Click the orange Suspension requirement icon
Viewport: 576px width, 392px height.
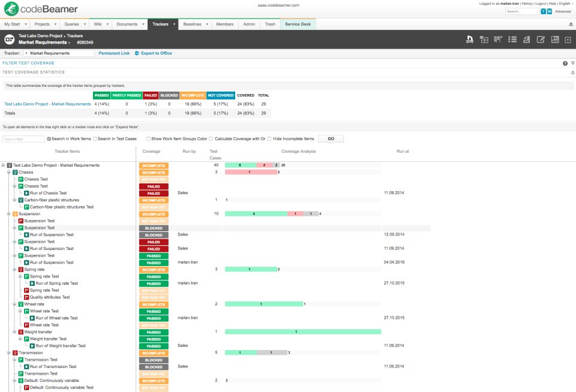click(x=15, y=214)
